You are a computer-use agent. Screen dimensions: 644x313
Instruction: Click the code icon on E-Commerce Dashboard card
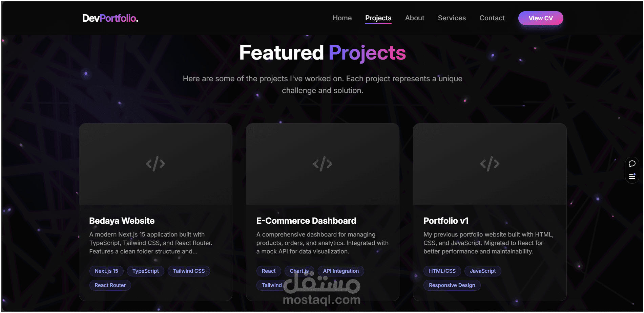tap(323, 164)
